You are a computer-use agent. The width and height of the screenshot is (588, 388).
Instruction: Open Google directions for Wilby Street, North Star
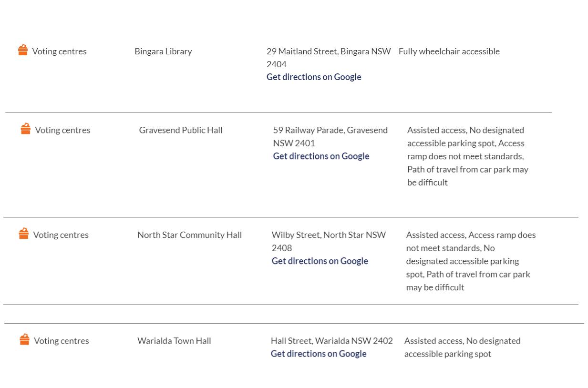[320, 261]
